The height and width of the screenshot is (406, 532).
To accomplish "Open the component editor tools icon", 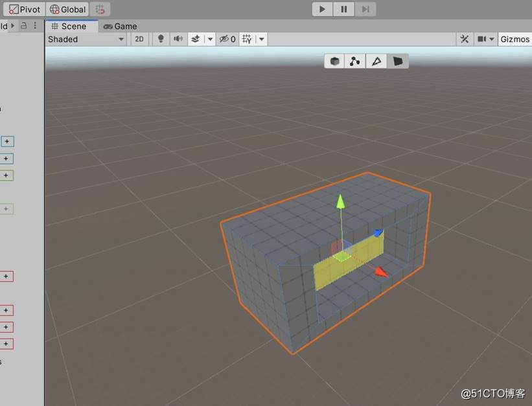I will pos(465,39).
